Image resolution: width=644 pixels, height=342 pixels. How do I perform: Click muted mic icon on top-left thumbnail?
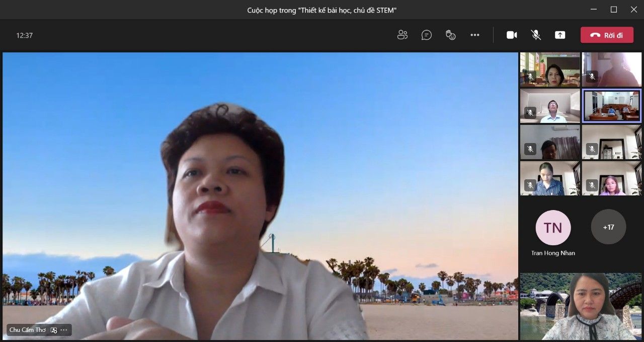530,77
